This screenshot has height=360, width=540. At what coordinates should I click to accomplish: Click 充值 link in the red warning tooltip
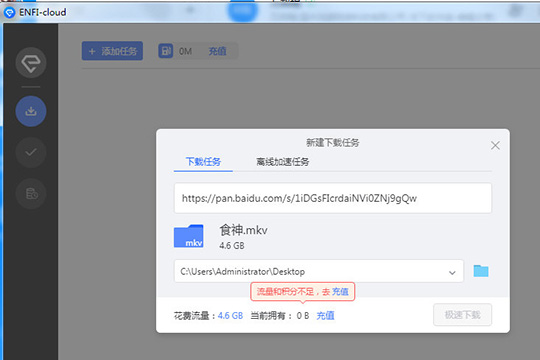pyautogui.click(x=340, y=292)
